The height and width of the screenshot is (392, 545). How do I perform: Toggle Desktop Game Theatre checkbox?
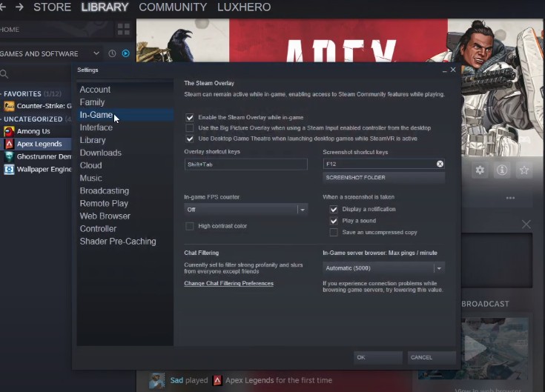click(189, 139)
